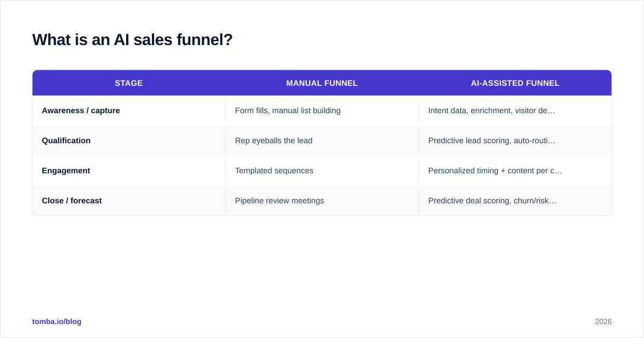Screen dimensions: 644x338
Task: Click the title "What is an AI sales funnel?"
Action: tap(133, 40)
